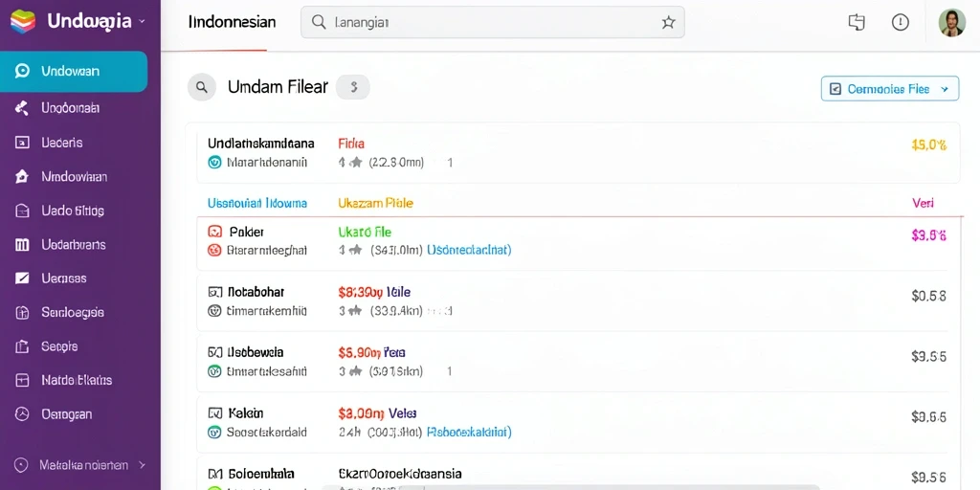980x490 pixels.
Task: Toggle the checkbox next to Kaksin row
Action: tap(215, 413)
